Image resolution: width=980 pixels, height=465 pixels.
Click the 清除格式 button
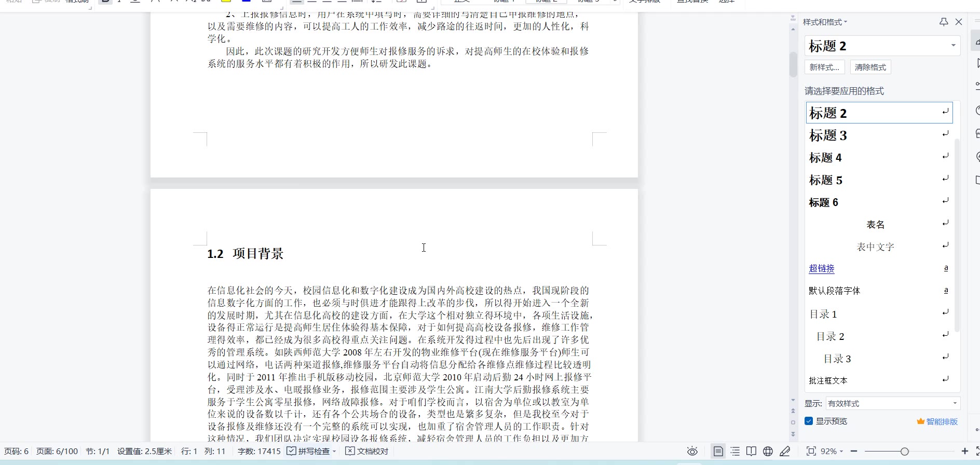870,67
